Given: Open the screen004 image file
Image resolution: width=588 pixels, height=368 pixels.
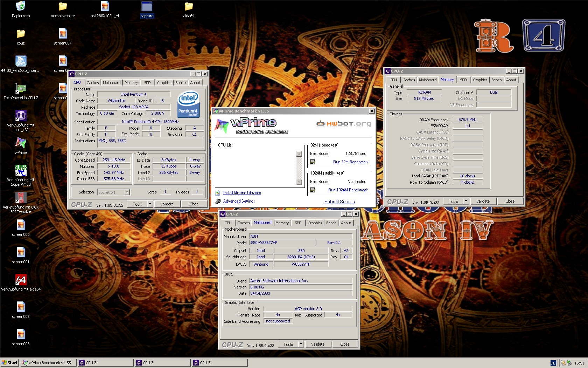Looking at the screenshot, I should pyautogui.click(x=63, y=34).
